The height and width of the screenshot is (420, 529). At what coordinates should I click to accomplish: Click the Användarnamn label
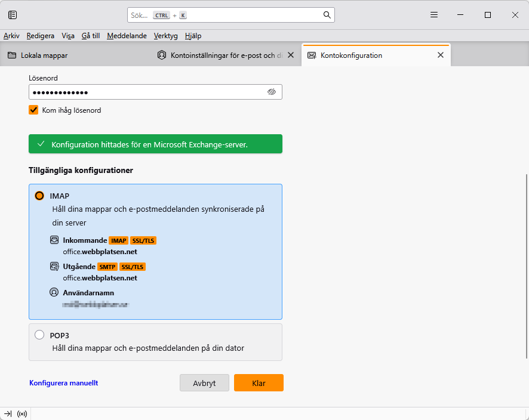point(88,292)
